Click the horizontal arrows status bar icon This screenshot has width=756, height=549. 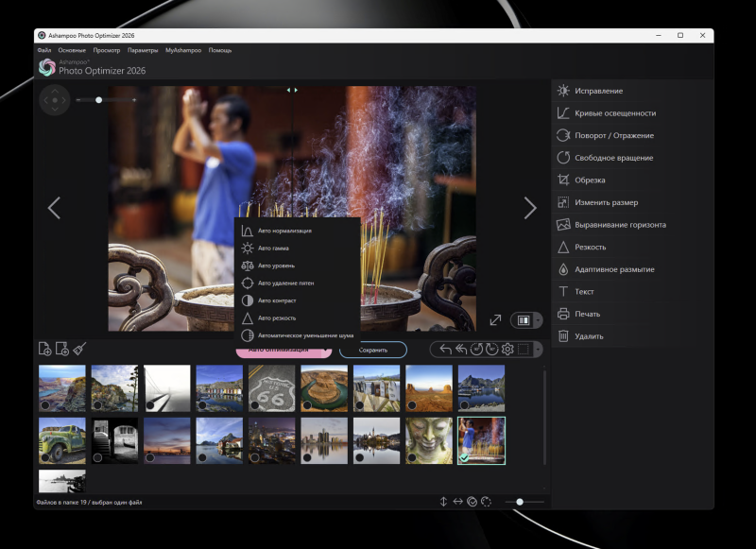tap(457, 502)
